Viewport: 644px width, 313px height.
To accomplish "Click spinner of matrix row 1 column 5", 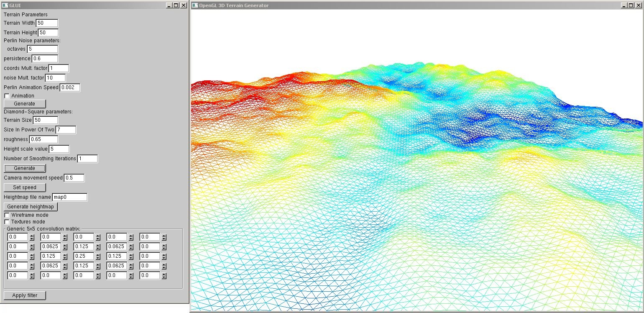I will (x=164, y=237).
